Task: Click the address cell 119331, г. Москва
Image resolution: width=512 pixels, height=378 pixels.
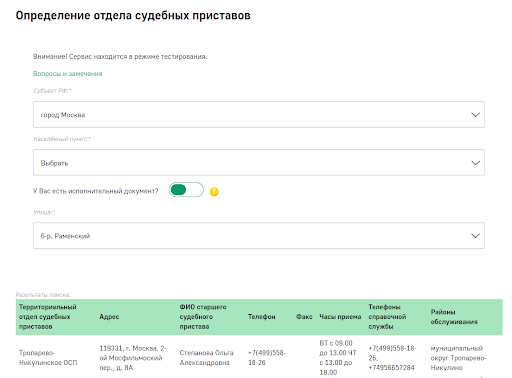Action: point(133,358)
